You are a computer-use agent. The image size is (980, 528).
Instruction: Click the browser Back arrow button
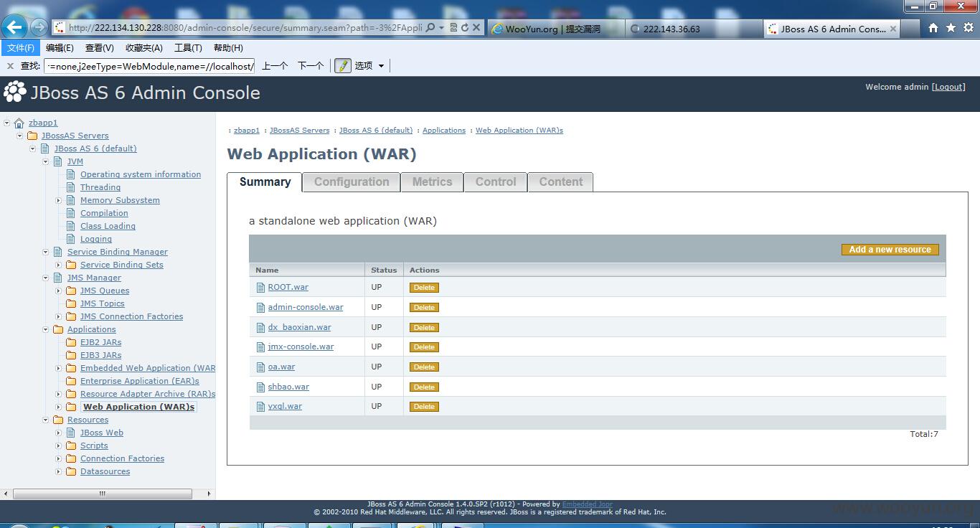click(14, 27)
